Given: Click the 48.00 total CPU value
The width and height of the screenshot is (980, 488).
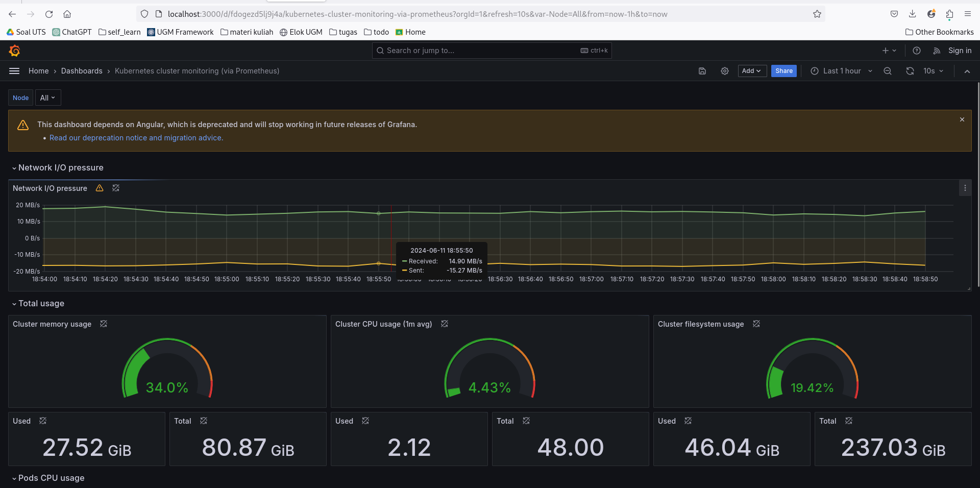Looking at the screenshot, I should [x=571, y=448].
